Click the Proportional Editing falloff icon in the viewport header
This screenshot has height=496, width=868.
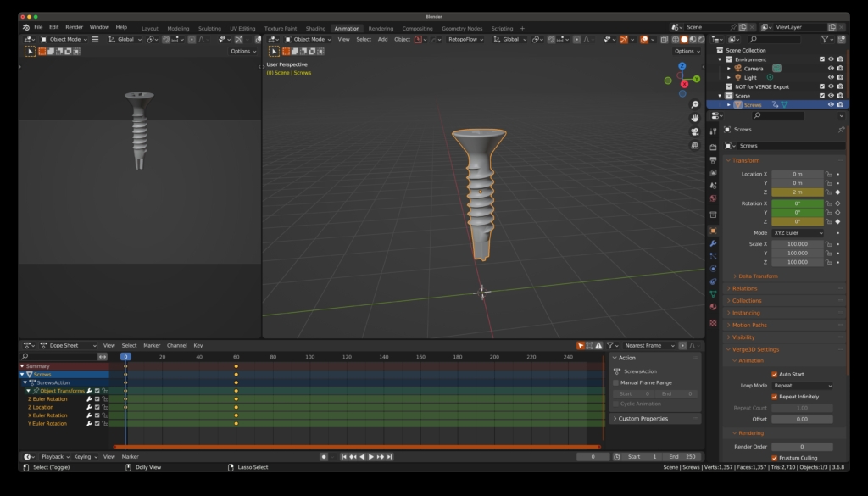[585, 39]
